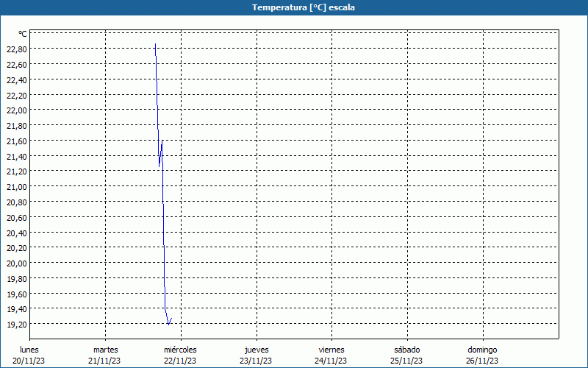Select the 21,60 y-axis value

click(x=17, y=141)
